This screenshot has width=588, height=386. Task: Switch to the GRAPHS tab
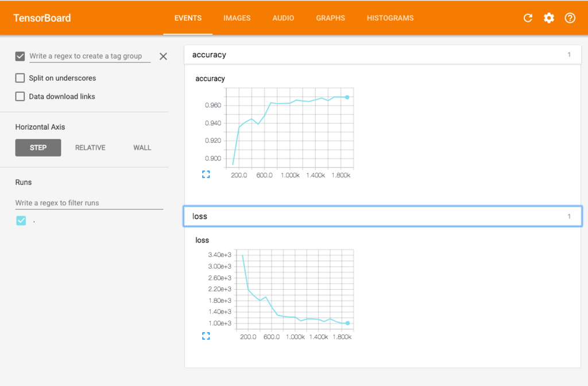tap(330, 18)
